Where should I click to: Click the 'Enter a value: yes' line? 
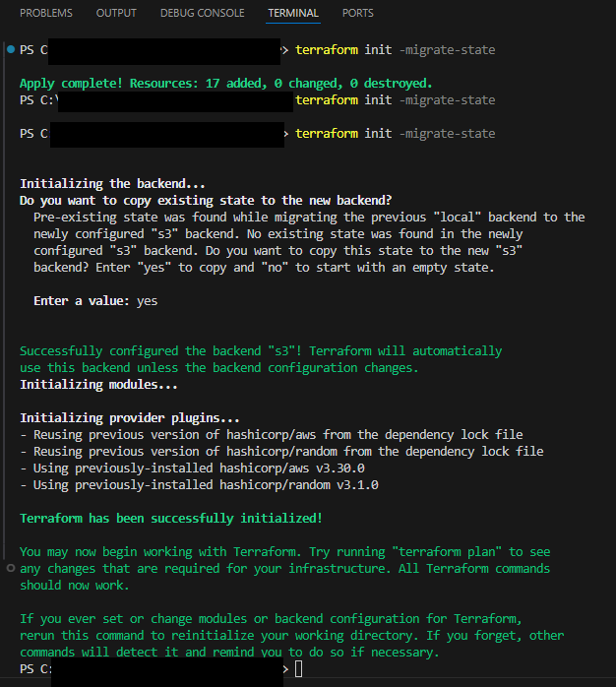[95, 301]
